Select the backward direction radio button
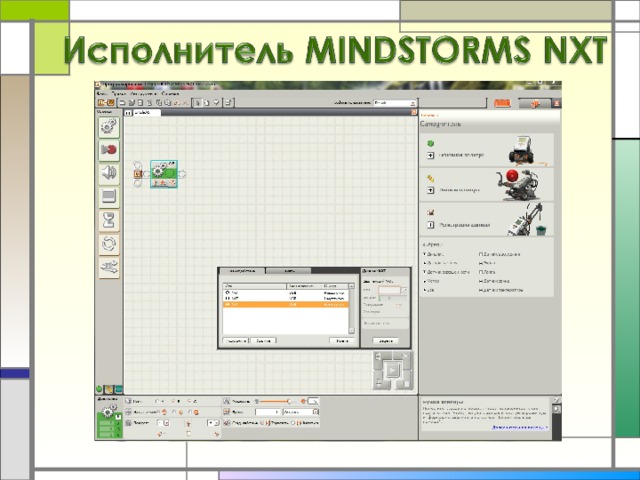Viewport: 640px width, 480px height. 175,412
